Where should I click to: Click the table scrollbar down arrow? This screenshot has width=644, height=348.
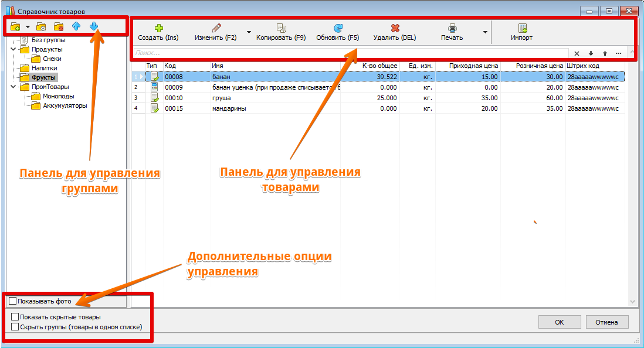click(x=633, y=302)
